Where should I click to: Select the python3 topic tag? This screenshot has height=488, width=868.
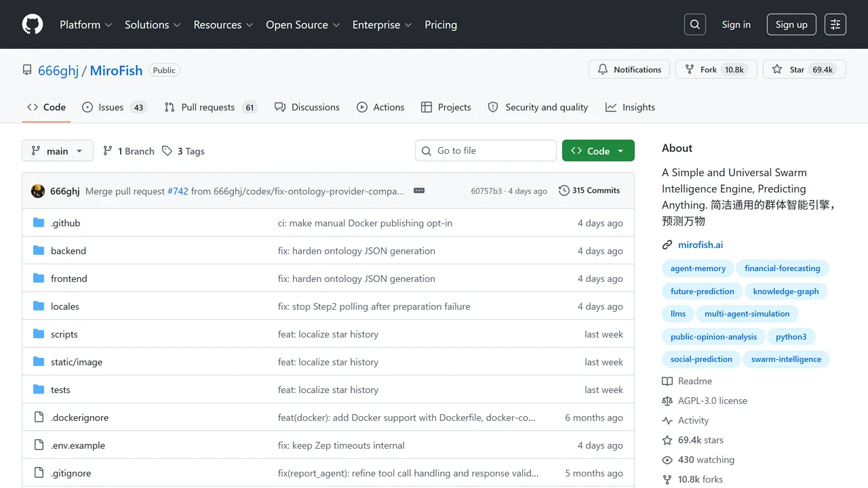[x=791, y=337]
